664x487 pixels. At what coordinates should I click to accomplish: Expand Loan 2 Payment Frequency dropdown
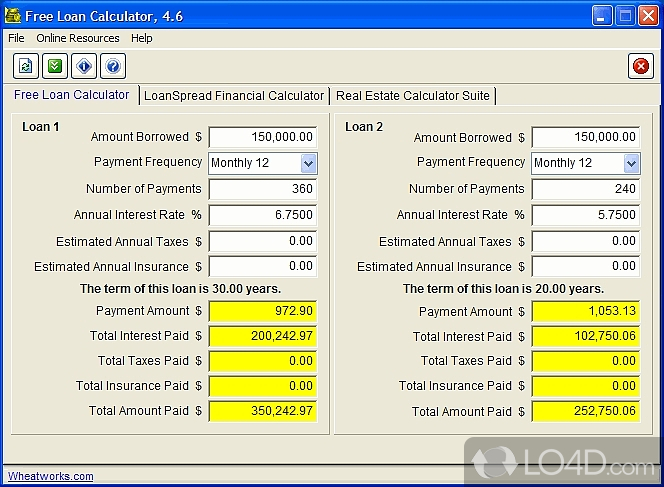coord(631,163)
